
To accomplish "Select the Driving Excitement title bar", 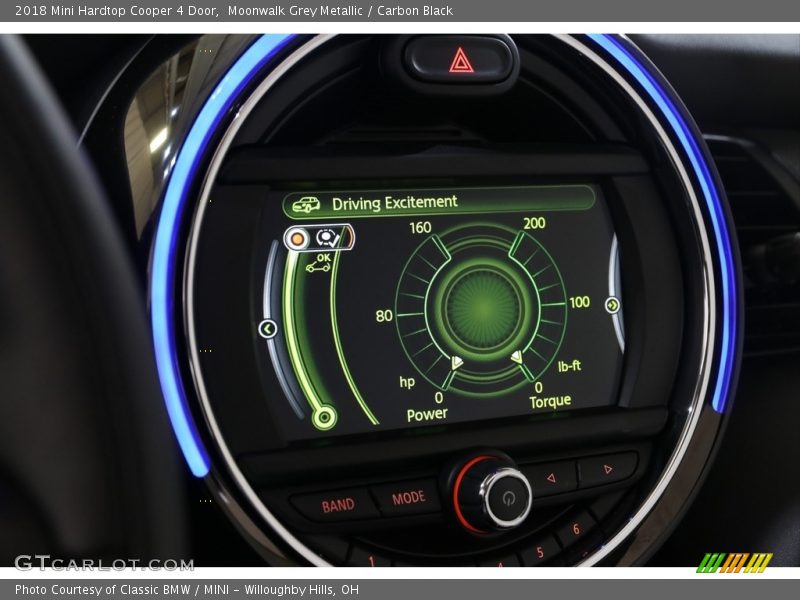I will (438, 202).
